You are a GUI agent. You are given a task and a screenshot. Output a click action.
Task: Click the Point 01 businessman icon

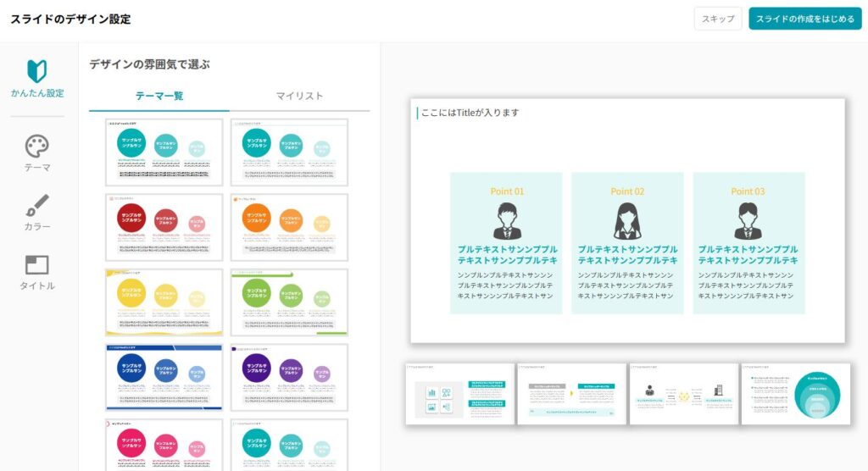pyautogui.click(x=507, y=221)
